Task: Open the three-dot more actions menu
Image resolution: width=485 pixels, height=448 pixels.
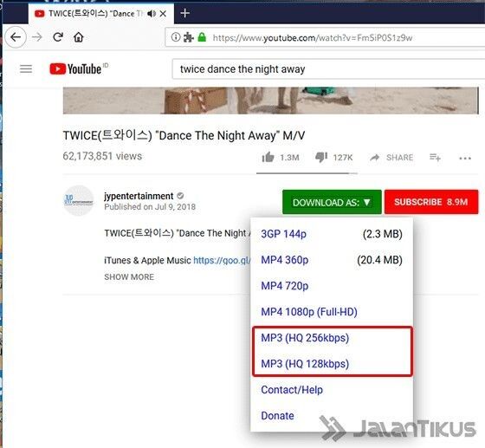Action: (465, 158)
